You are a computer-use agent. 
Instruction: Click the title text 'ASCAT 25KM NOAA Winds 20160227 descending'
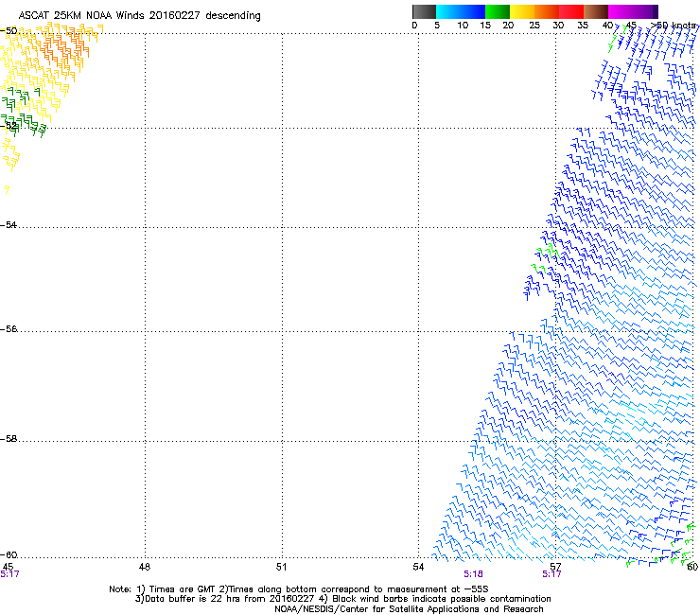click(139, 16)
